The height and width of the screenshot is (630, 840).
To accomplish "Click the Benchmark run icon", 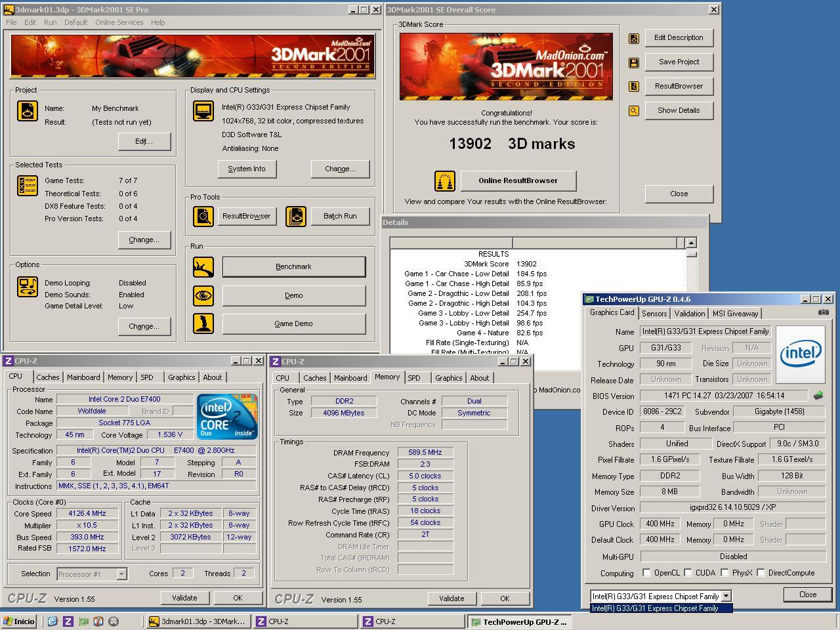I will pyautogui.click(x=203, y=267).
